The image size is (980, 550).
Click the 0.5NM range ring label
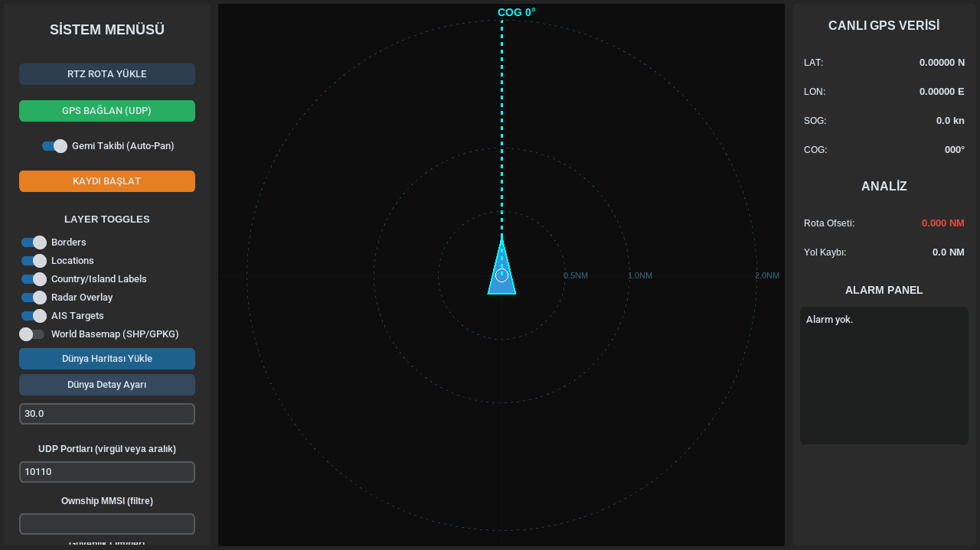pos(576,275)
